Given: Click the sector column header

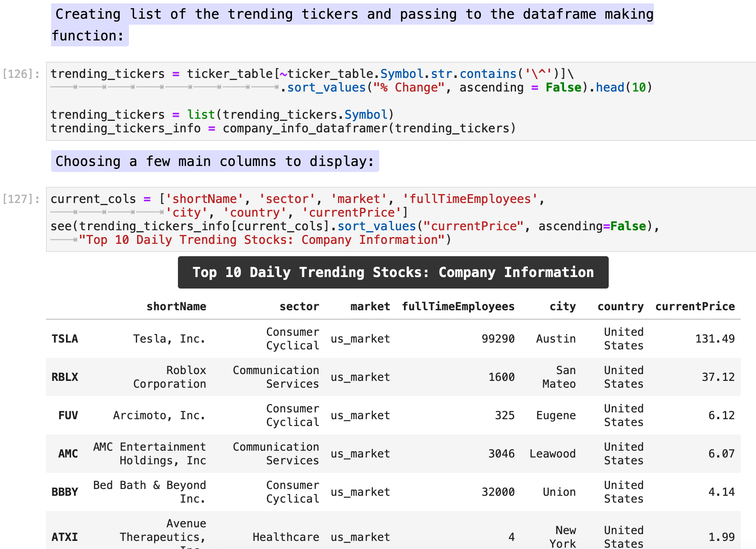Looking at the screenshot, I should click(299, 306).
